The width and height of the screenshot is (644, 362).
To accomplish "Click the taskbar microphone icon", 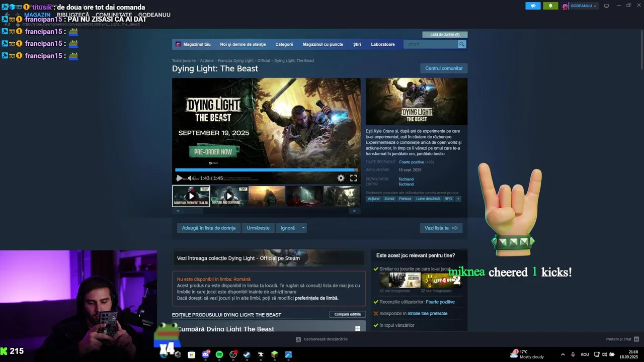I will coord(573,354).
